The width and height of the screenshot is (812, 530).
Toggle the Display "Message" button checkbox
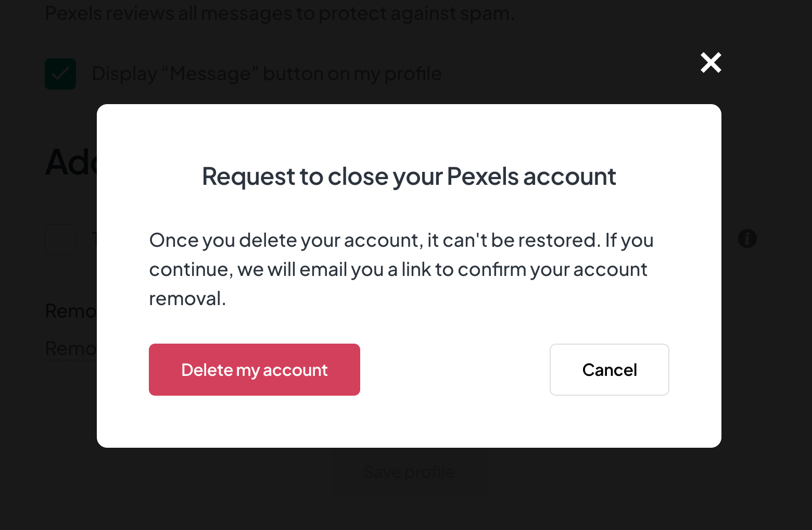[x=60, y=74]
